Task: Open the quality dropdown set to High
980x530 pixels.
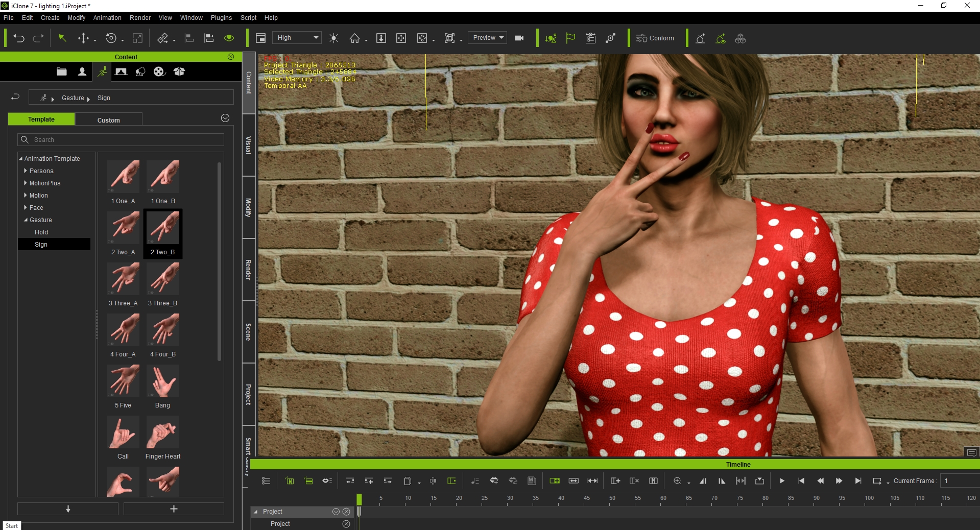Action: pyautogui.click(x=297, y=38)
